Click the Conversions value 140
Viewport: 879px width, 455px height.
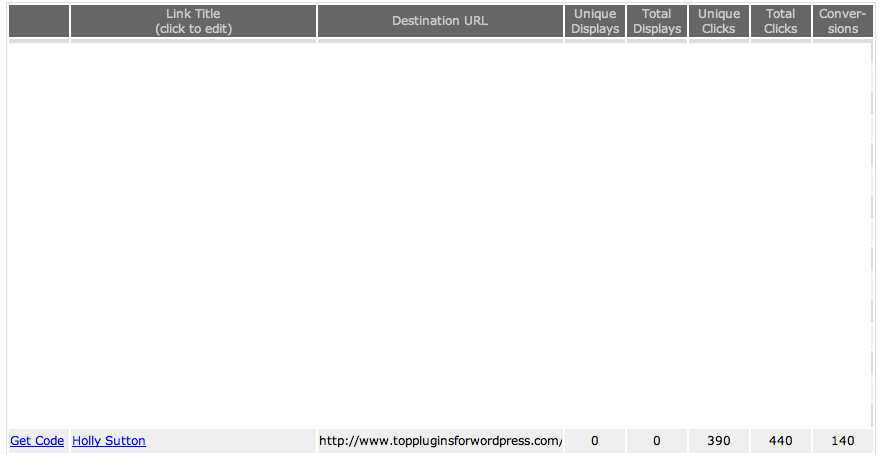pos(843,441)
